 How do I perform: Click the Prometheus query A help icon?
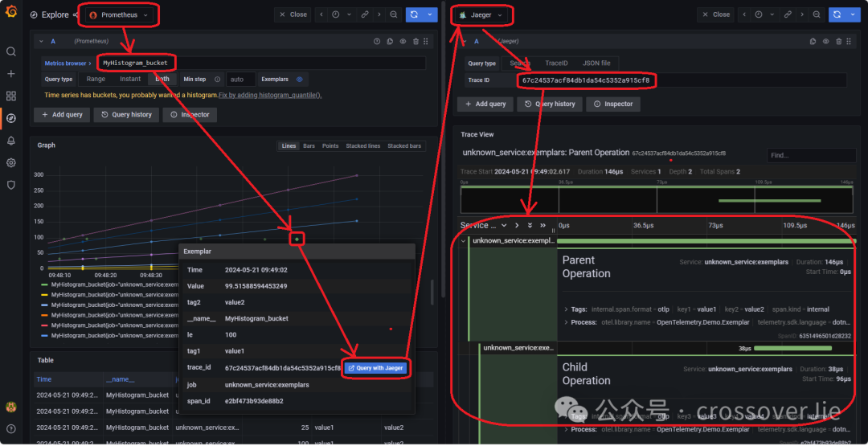point(377,41)
